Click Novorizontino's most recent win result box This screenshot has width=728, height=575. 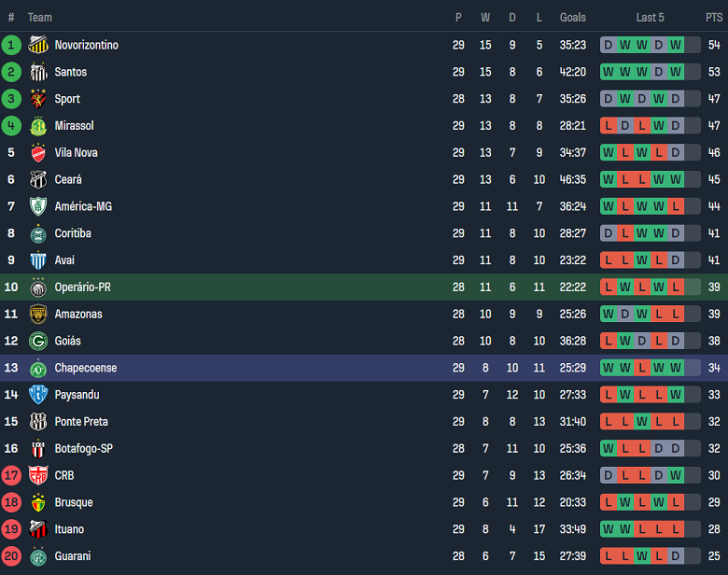click(x=676, y=45)
